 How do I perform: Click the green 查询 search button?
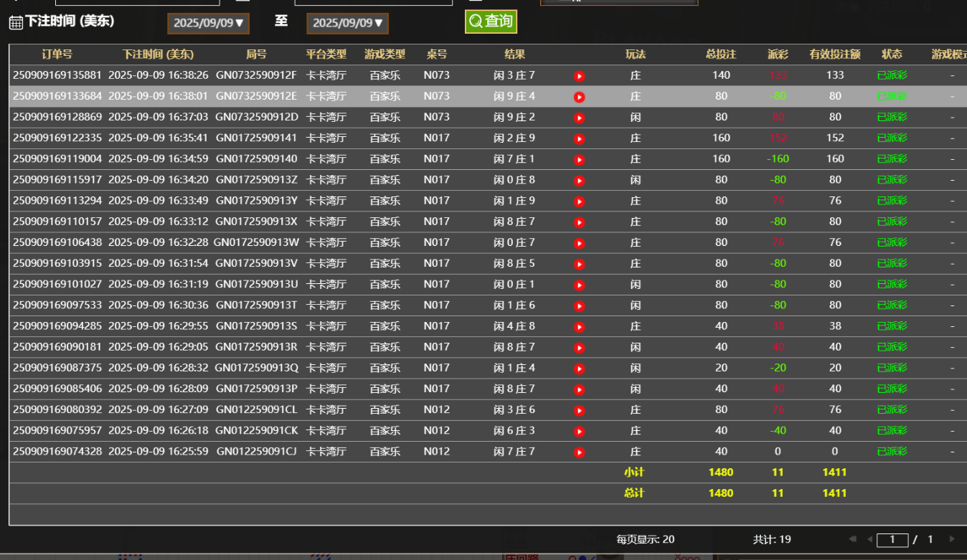pyautogui.click(x=491, y=22)
